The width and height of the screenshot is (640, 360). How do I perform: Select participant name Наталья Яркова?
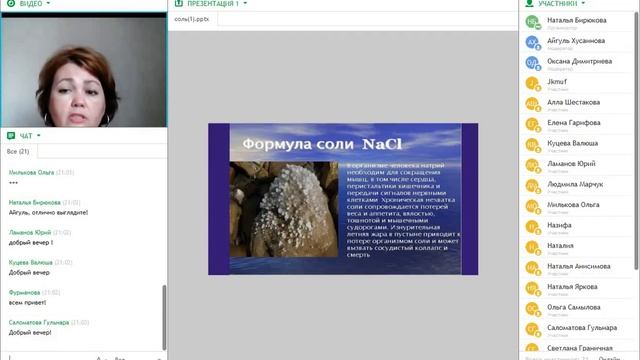572,287
